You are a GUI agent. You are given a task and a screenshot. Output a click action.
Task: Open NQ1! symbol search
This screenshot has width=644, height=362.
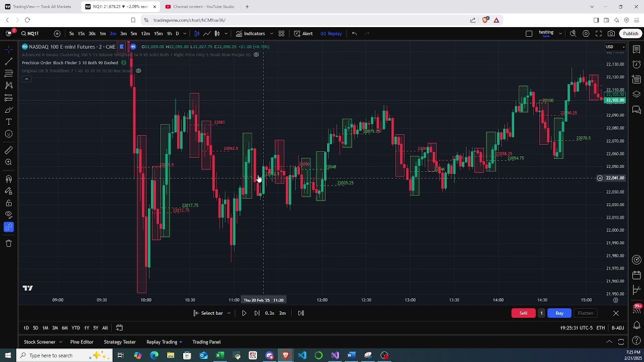30,34
